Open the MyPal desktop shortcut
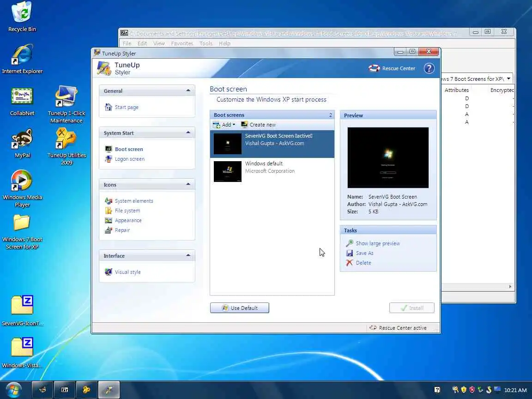Image resolution: width=532 pixels, height=399 pixels. (x=22, y=143)
